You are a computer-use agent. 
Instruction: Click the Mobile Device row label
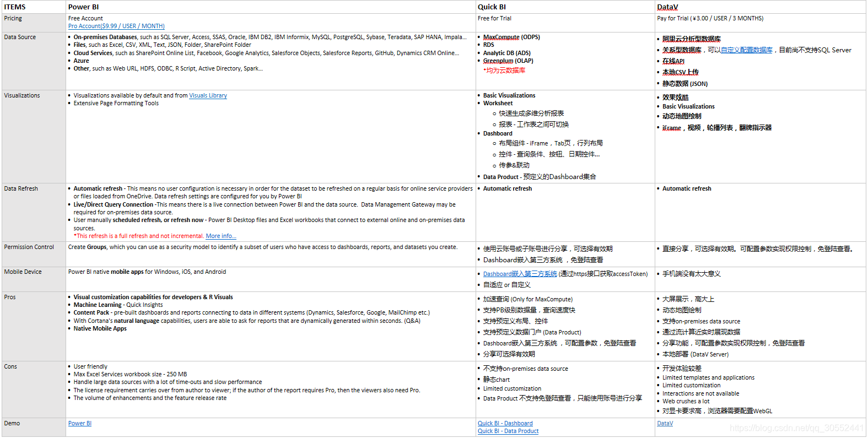coord(23,272)
